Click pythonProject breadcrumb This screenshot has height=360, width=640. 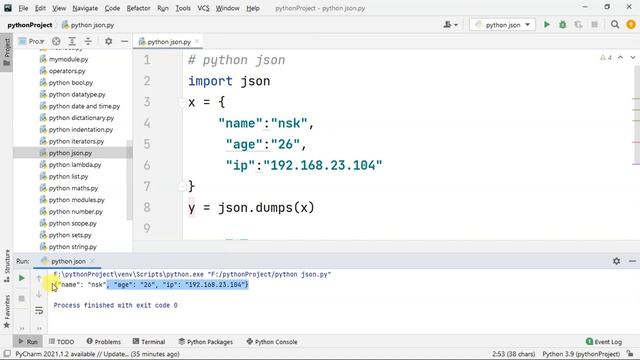(x=29, y=25)
